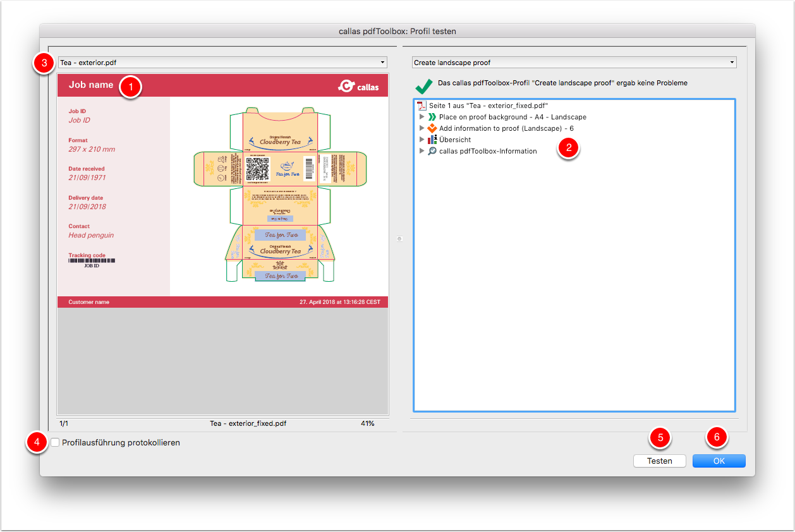795x532 pixels.
Task: Click the callas logo in the proof header
Action: [358, 86]
